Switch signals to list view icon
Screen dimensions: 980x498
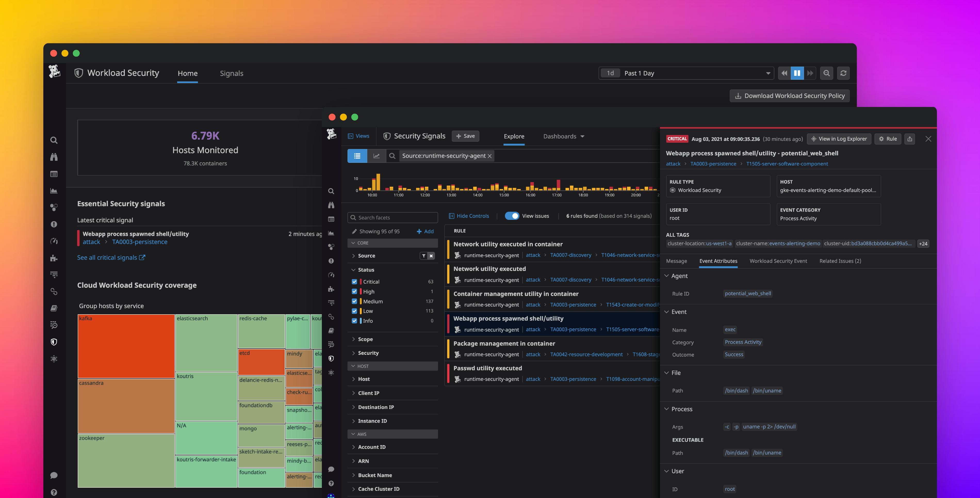pyautogui.click(x=357, y=156)
